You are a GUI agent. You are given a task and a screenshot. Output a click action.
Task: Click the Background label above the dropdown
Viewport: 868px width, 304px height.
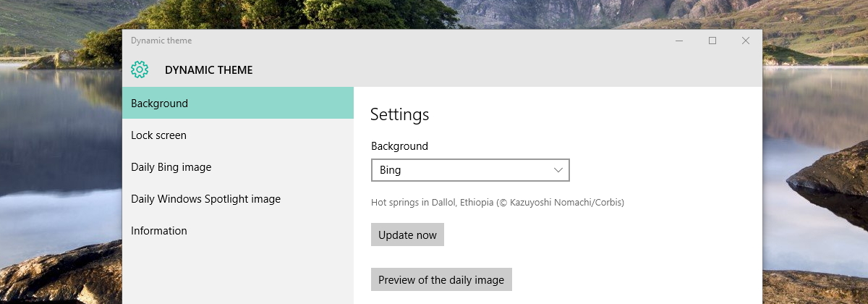[399, 146]
